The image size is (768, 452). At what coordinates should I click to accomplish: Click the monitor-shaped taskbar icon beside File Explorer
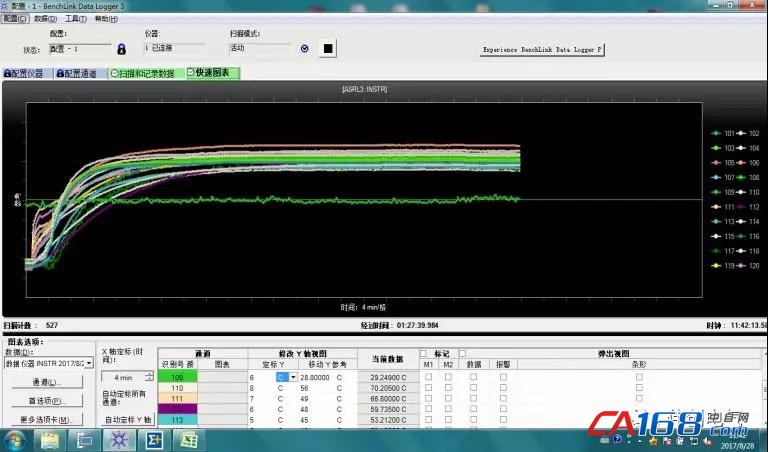84,440
